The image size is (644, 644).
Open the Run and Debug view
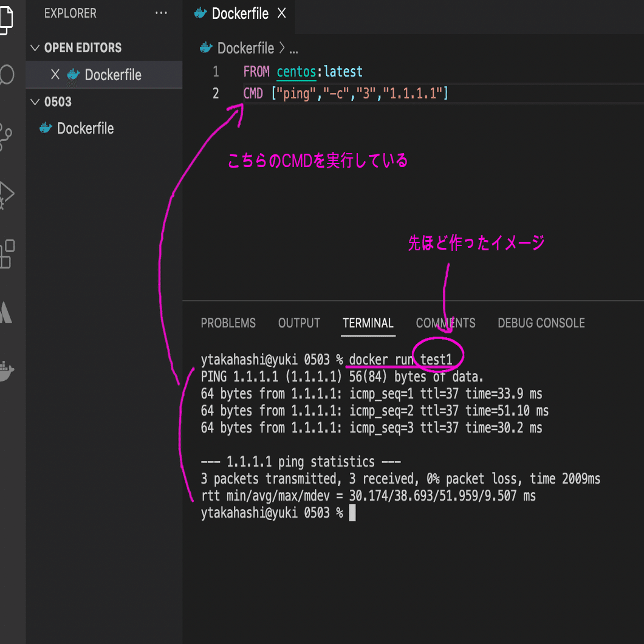[7, 194]
